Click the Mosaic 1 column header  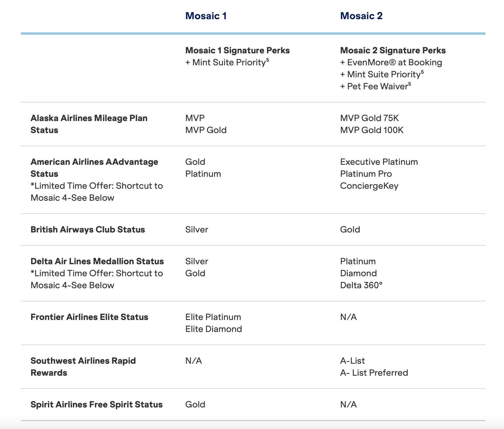pyautogui.click(x=206, y=16)
